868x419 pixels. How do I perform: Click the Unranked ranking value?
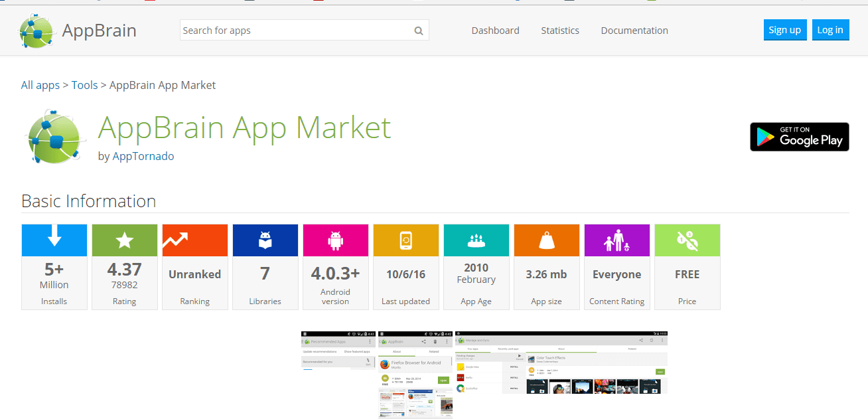click(195, 274)
